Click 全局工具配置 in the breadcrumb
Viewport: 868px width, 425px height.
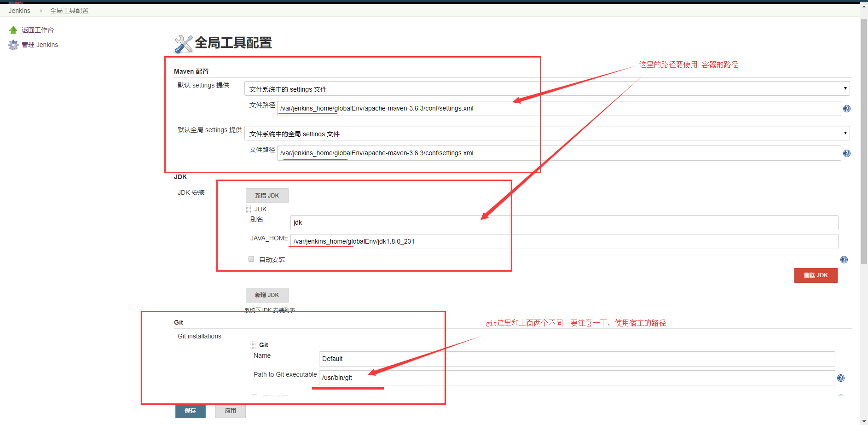69,10
